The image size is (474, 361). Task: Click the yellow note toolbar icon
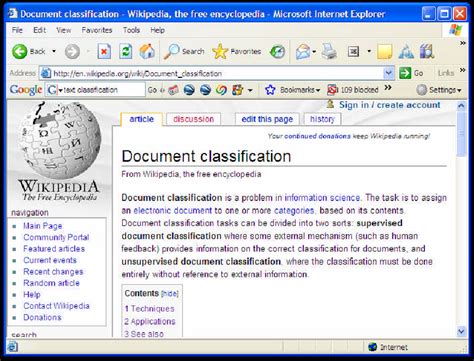coord(384,52)
